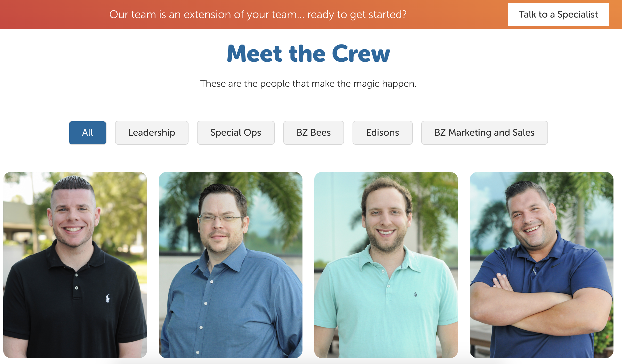Viewport: 622px width, 364px height.
Task: Click the glasses on second team member
Action: click(x=221, y=219)
